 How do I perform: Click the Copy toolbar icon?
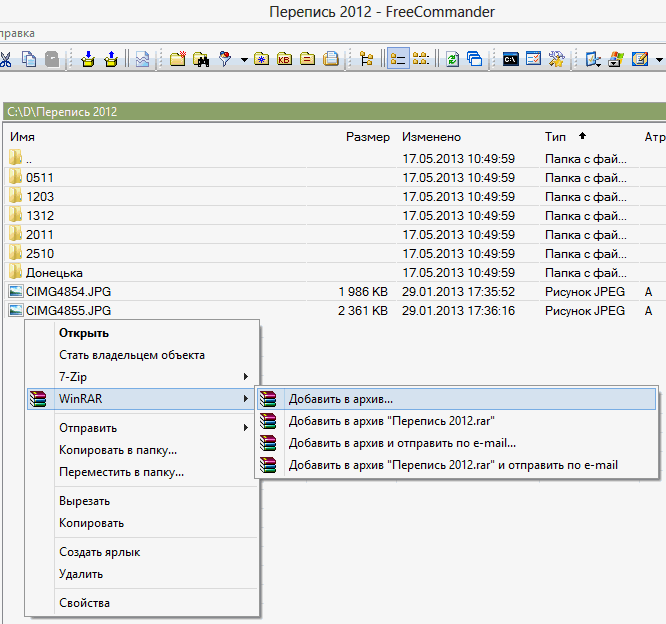pos(29,59)
